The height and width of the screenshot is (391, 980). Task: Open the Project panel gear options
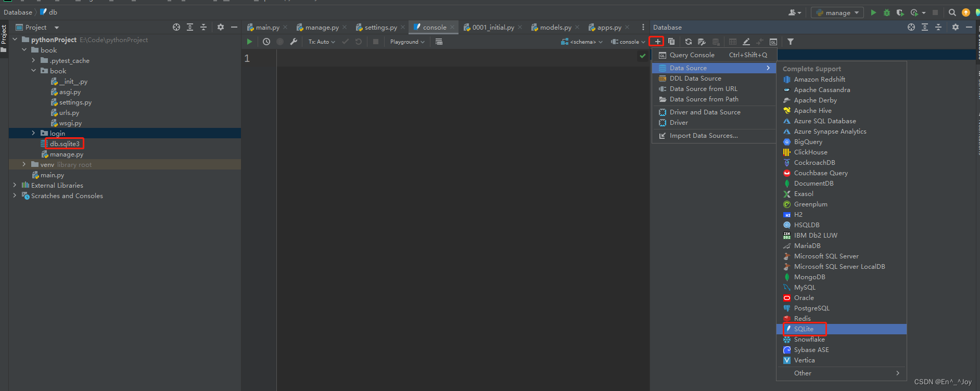point(221,27)
